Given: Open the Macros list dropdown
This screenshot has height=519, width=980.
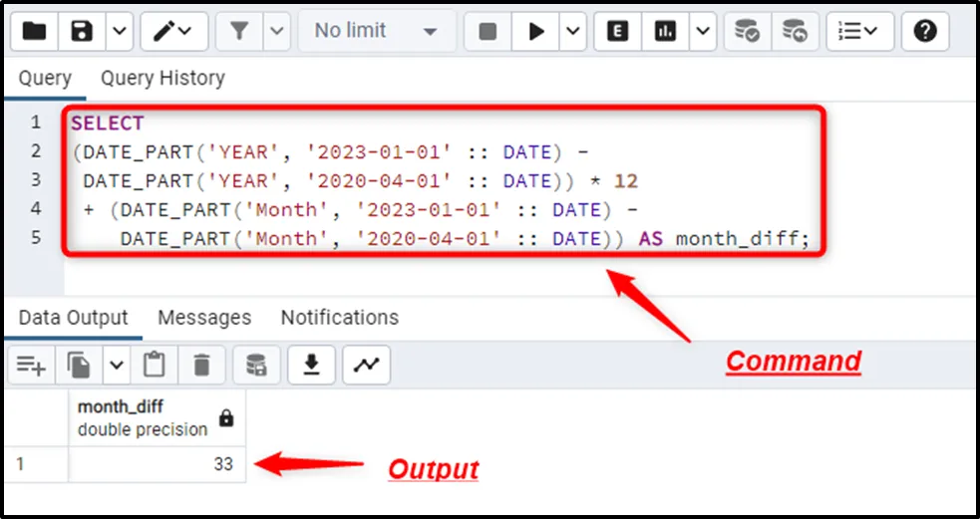Looking at the screenshot, I should coord(859,32).
